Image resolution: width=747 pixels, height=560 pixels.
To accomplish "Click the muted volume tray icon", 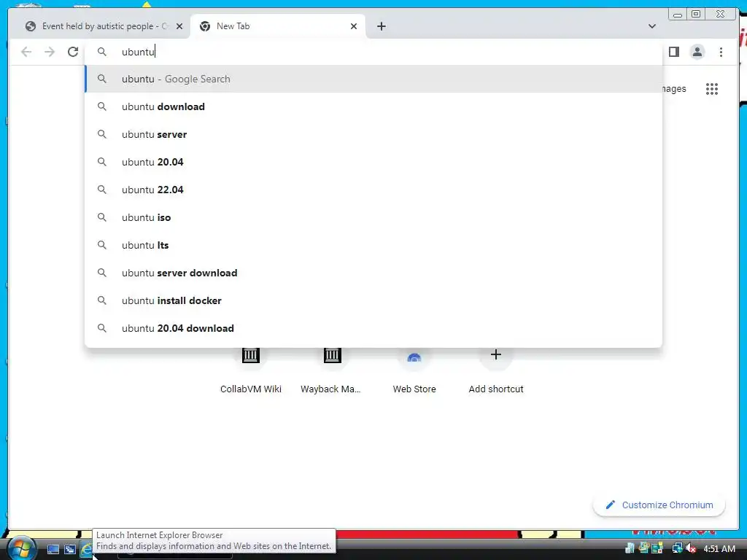I will pos(691,548).
